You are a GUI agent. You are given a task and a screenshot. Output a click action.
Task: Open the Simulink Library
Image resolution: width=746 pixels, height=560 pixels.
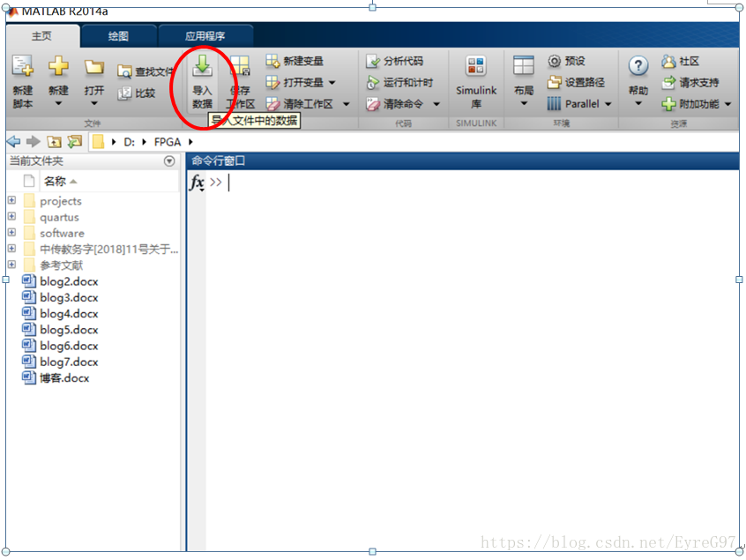tap(476, 82)
